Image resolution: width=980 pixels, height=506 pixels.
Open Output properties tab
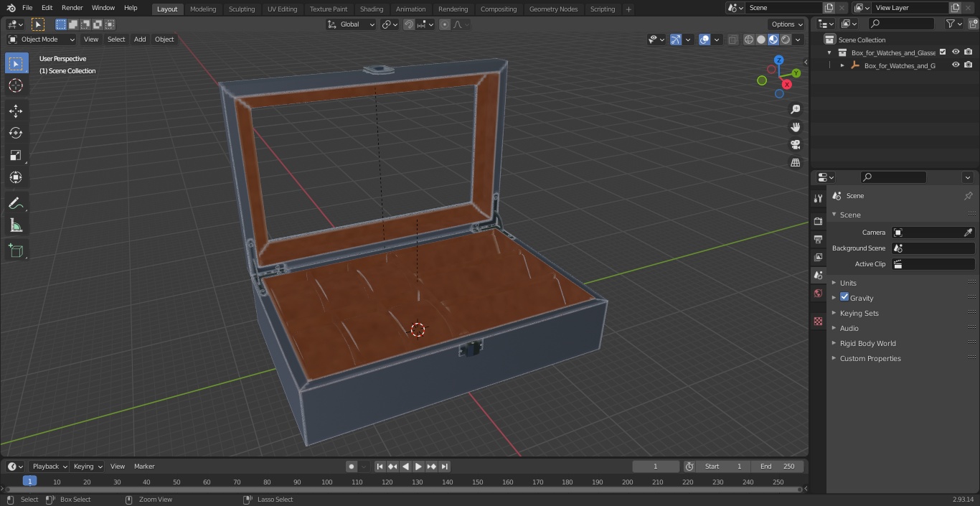click(818, 239)
